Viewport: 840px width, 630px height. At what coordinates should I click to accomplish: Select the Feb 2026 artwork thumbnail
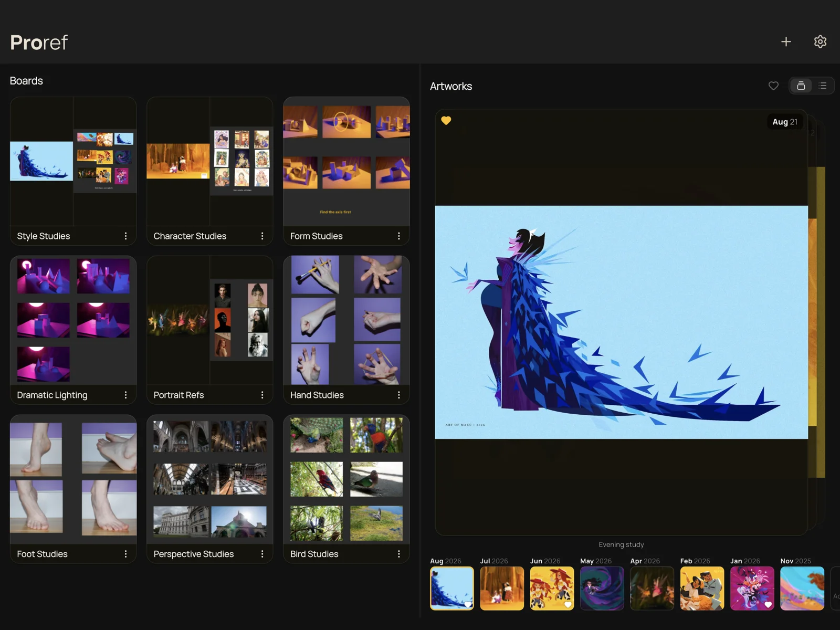(702, 588)
